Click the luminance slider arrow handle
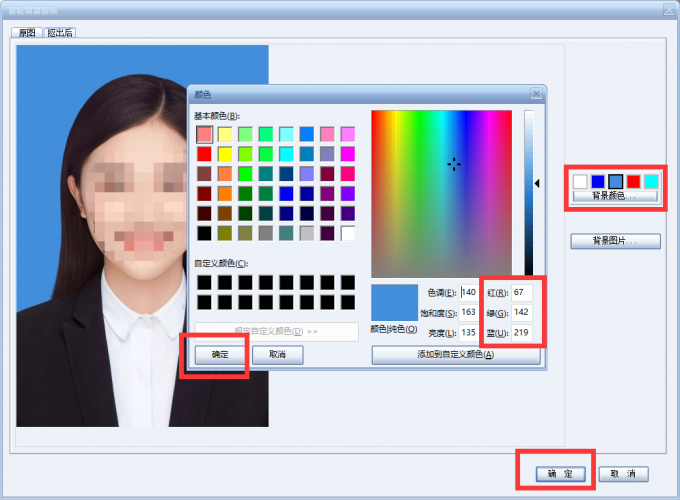 [x=537, y=183]
